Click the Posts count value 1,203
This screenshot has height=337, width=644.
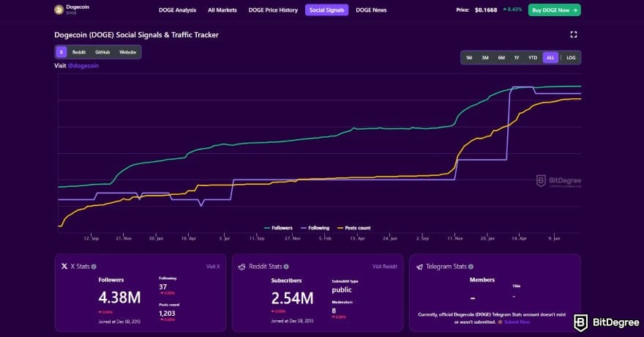(x=167, y=314)
